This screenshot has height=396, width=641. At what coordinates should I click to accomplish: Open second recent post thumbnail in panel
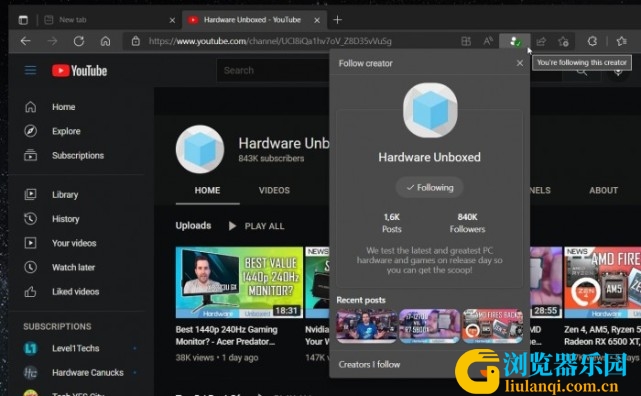[x=430, y=326]
